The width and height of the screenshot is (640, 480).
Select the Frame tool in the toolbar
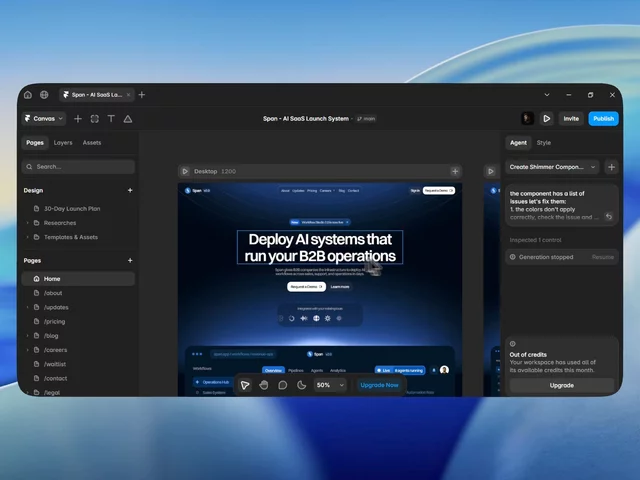94,119
